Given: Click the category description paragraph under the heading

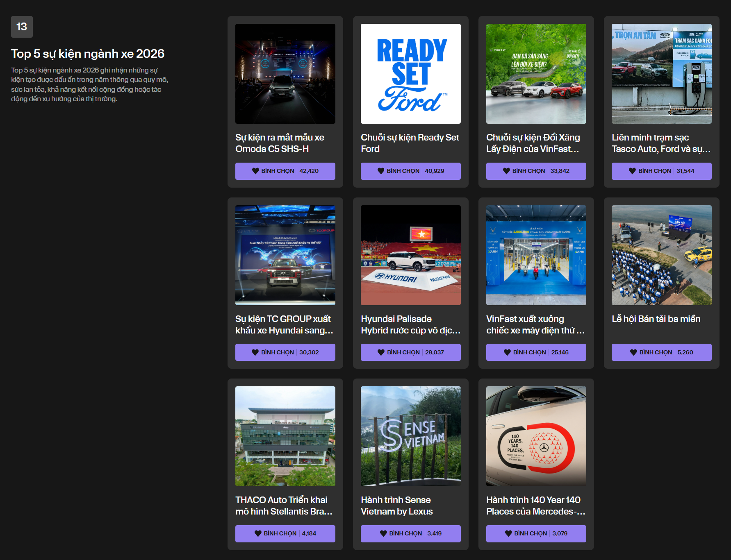Looking at the screenshot, I should pos(90,84).
